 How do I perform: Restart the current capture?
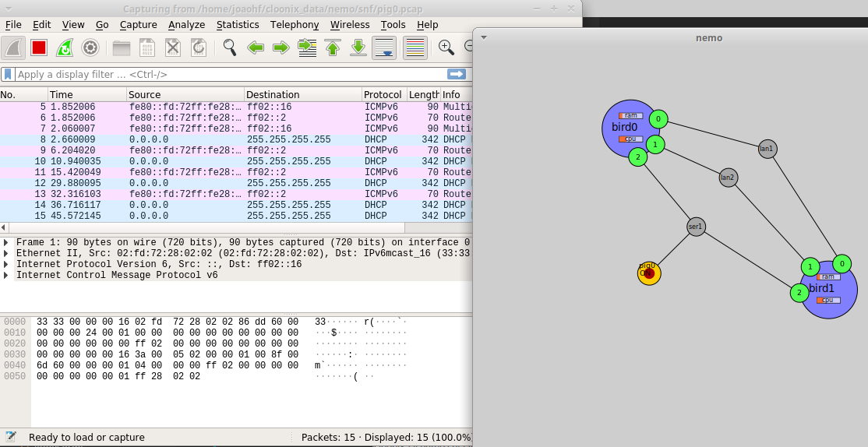(x=64, y=48)
